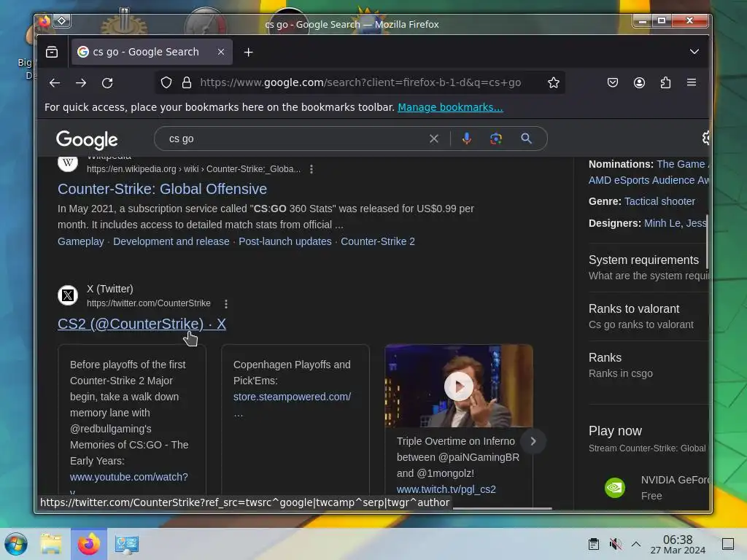Screen dimensions: 747x560
Task: Play the Triple Overtime tweet video
Action: click(458, 386)
